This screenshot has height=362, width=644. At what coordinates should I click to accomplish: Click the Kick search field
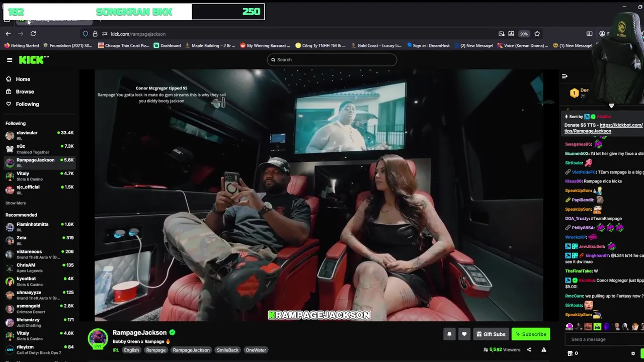click(332, 60)
